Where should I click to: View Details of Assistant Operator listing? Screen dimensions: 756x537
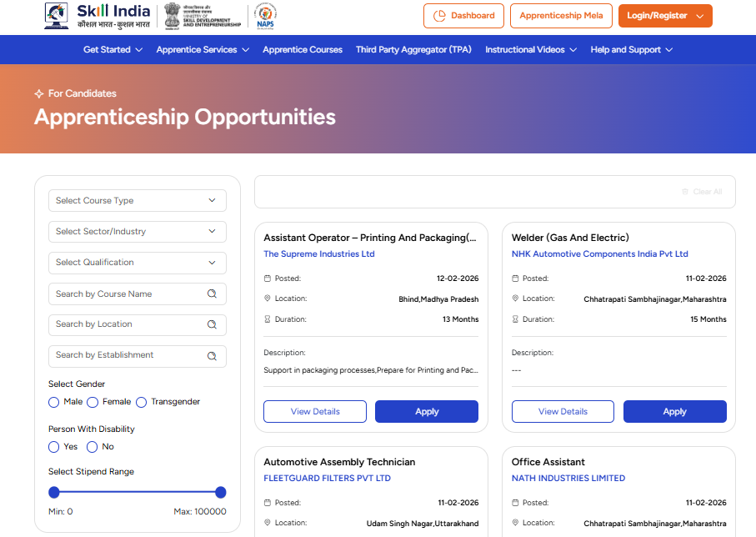pos(315,411)
